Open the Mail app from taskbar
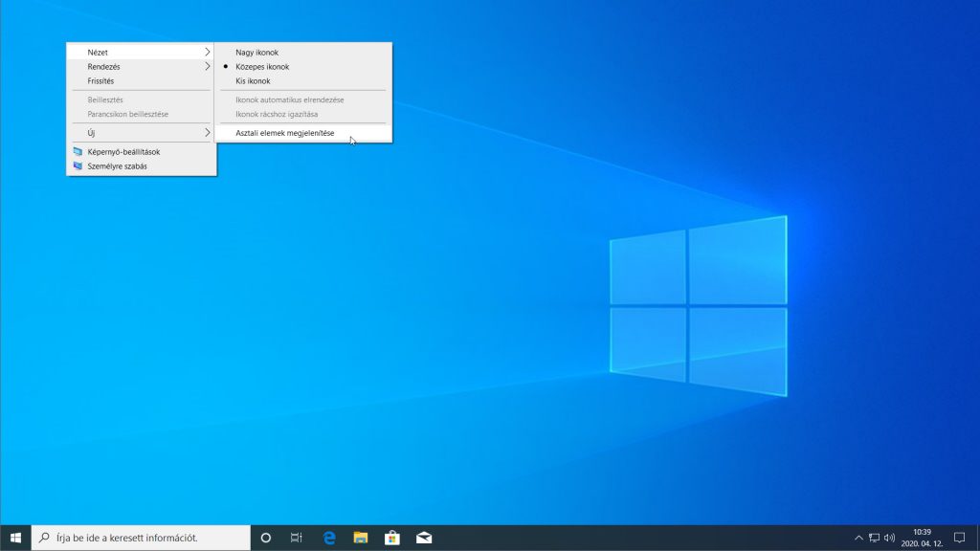980x551 pixels. (424, 538)
